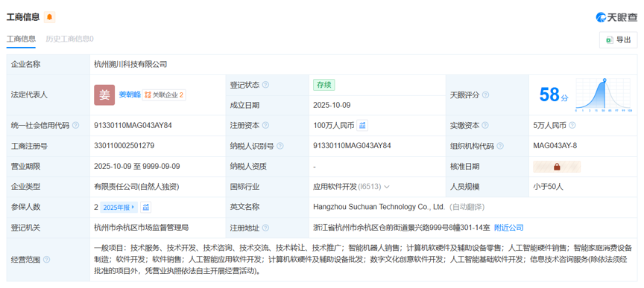
Task: Click English name Hangzhou Suchuan Technology
Action: [379, 207]
